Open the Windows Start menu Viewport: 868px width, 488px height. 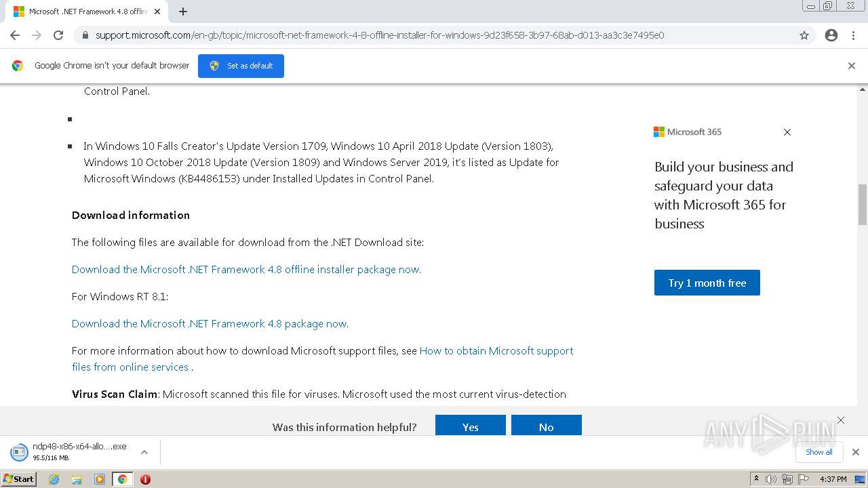[19, 479]
